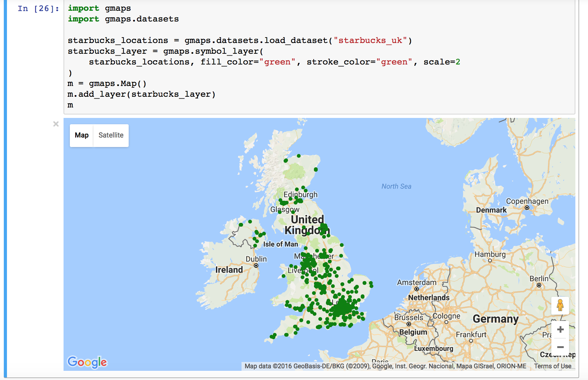The width and height of the screenshot is (588, 380).
Task: Click the "Edinburgh" city label
Action: coord(301,194)
